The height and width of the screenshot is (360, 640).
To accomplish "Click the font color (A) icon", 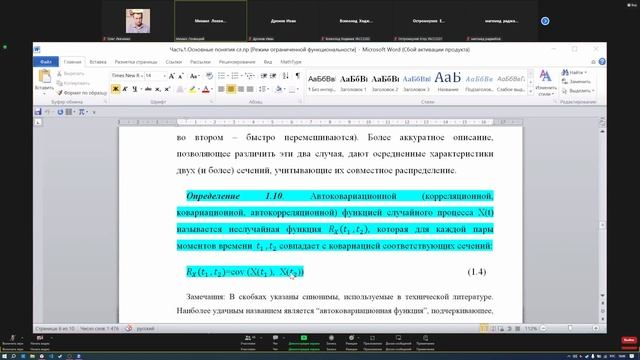I will tap(206, 89).
